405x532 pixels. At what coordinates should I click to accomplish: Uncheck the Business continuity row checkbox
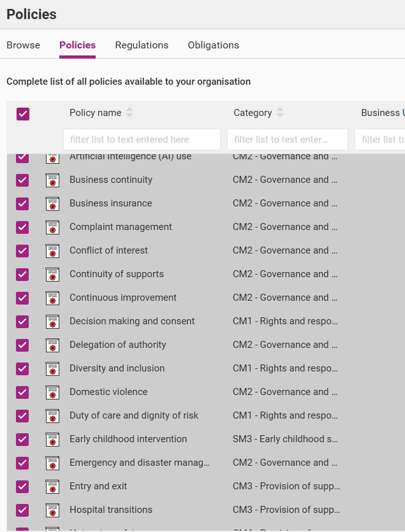click(x=22, y=180)
